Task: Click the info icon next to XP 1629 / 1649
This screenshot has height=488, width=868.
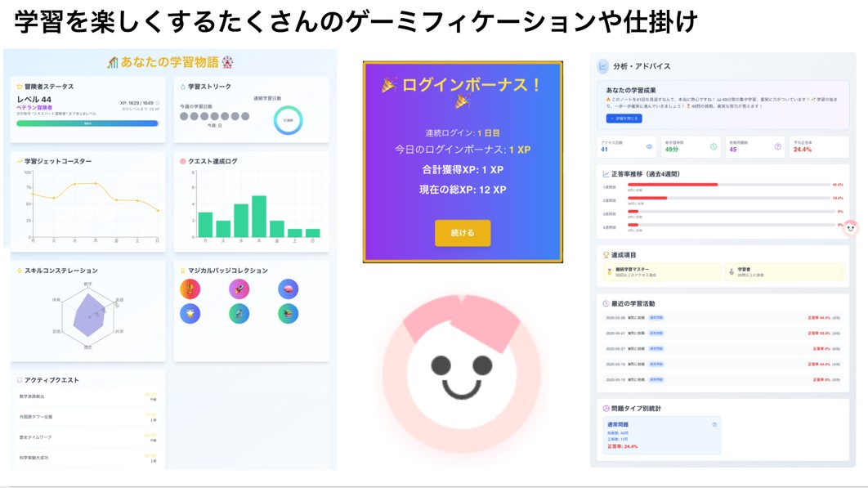Action: click(158, 103)
